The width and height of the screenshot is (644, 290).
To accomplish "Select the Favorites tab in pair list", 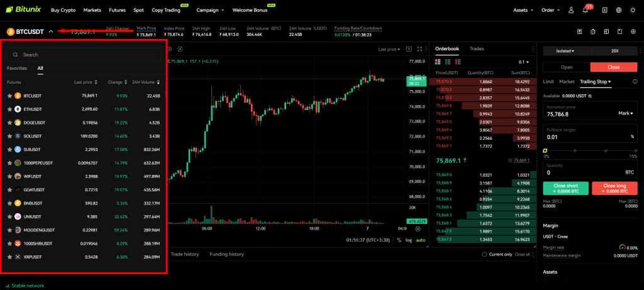I will tap(17, 68).
